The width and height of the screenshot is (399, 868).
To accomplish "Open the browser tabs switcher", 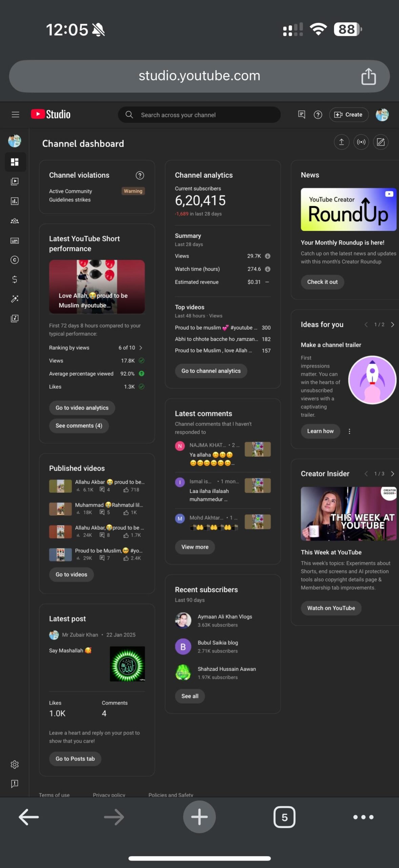I will pos(284,817).
